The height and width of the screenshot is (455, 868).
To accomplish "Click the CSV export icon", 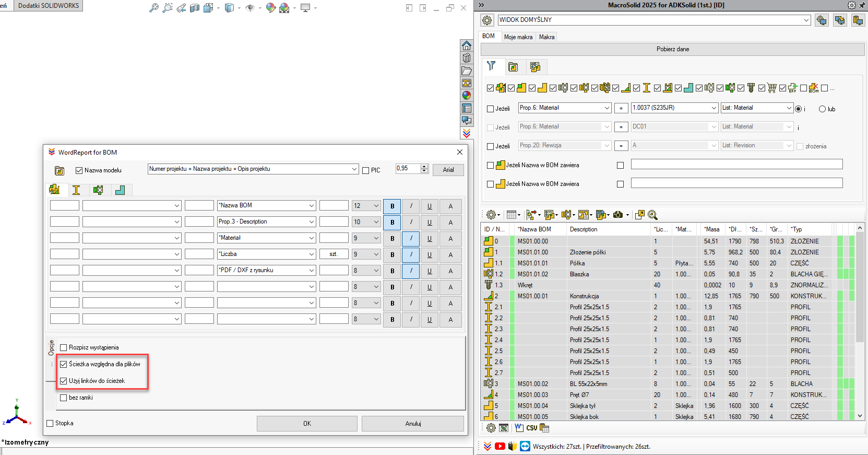I will pos(531,428).
